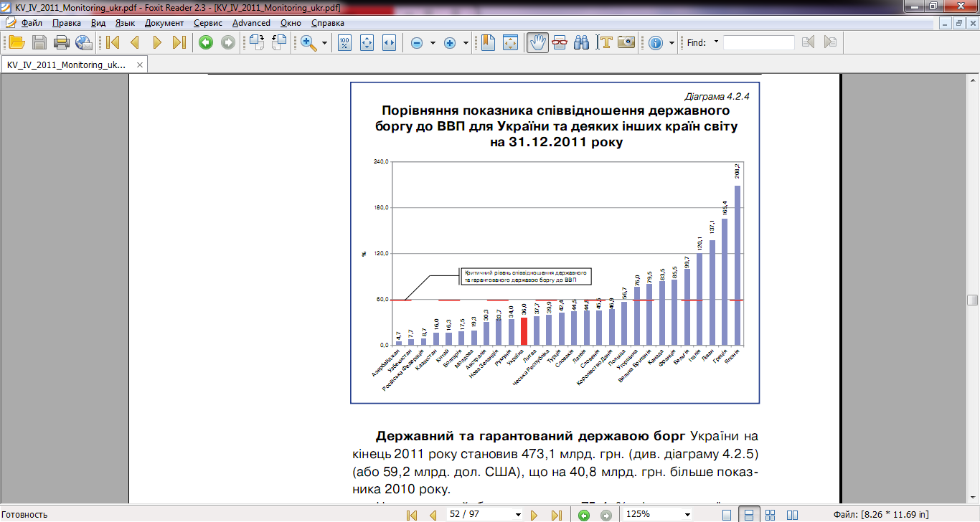Select the Text selection tool
The height and width of the screenshot is (522, 980).
[604, 42]
